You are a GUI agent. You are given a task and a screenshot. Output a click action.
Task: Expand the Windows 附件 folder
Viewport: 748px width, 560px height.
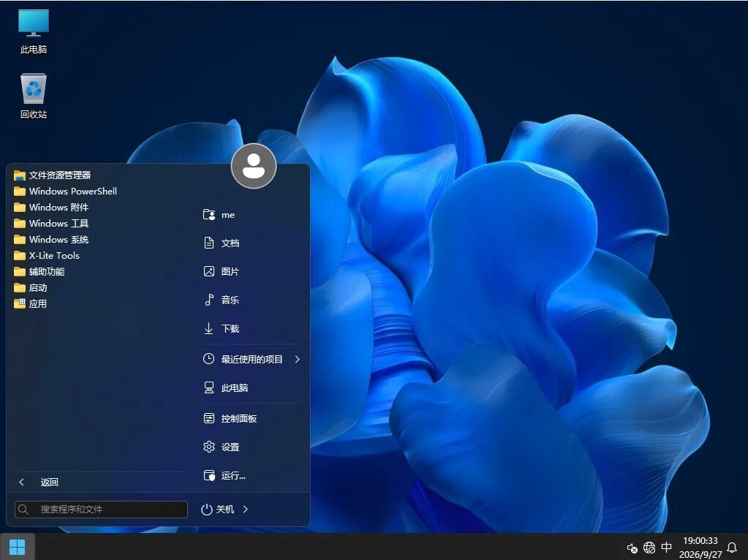(51, 208)
